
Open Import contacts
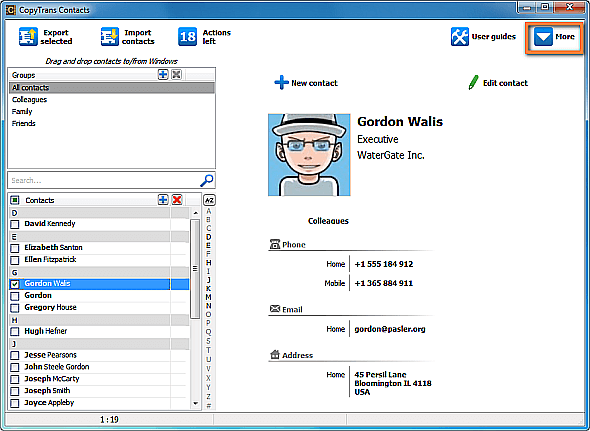coord(128,37)
